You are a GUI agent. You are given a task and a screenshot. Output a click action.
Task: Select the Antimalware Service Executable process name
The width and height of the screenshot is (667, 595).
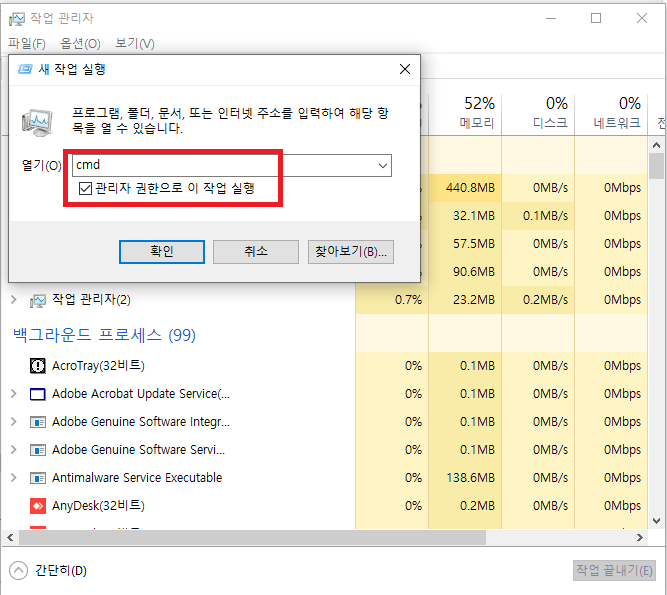137,478
